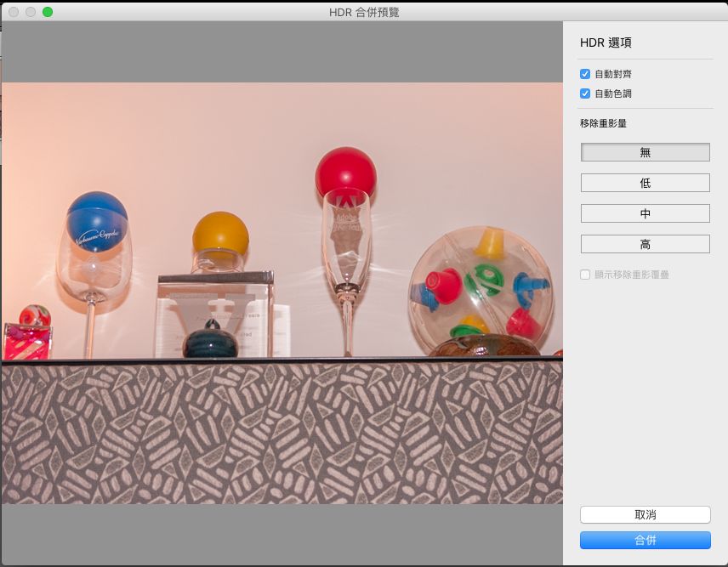Click the red ball in the preview
Screen dimensions: 728x567
click(347, 168)
